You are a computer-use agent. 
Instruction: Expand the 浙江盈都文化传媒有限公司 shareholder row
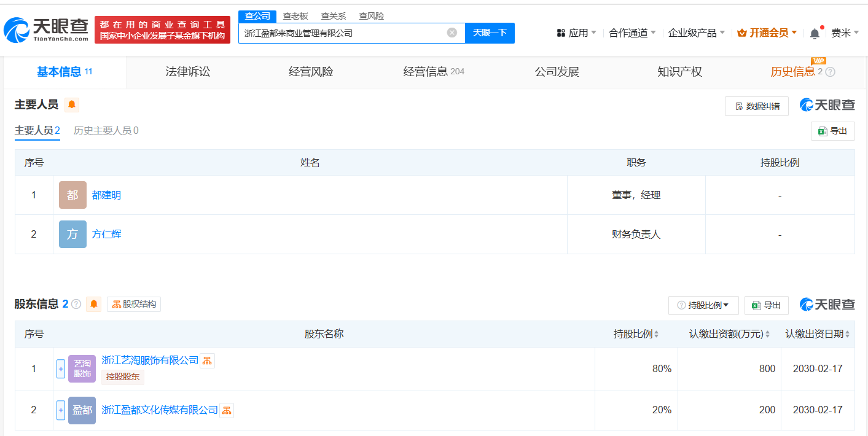click(61, 410)
